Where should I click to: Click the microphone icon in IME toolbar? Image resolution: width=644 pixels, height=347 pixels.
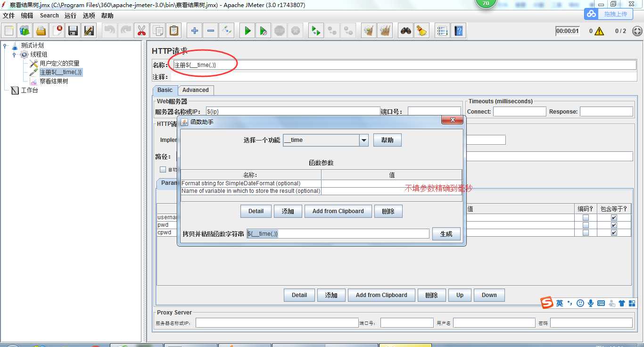[x=591, y=303]
